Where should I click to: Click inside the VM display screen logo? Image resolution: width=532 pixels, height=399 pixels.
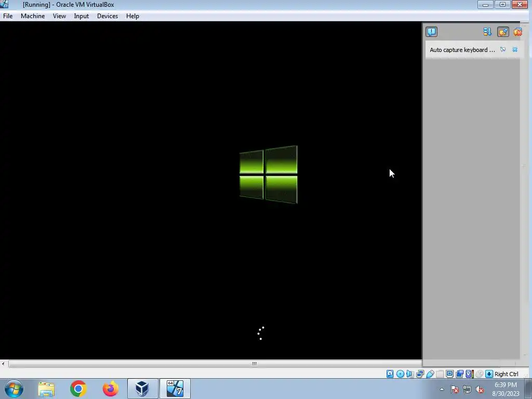pyautogui.click(x=269, y=175)
